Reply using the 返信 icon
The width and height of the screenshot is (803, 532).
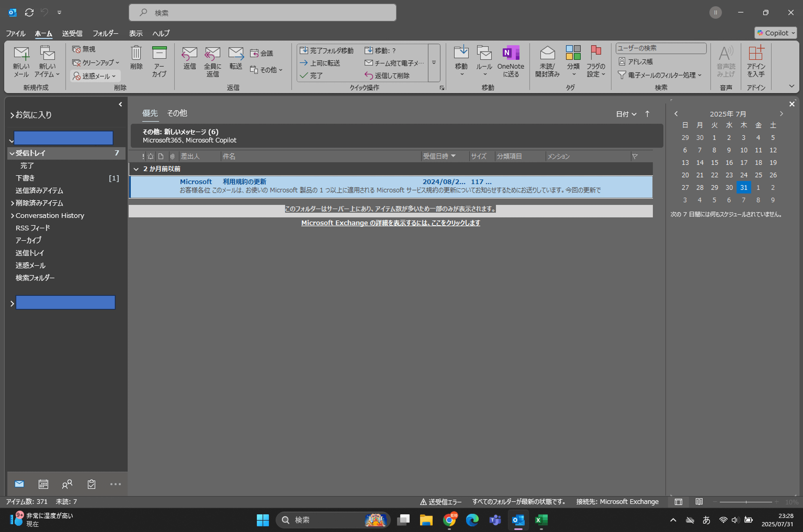tap(190, 58)
